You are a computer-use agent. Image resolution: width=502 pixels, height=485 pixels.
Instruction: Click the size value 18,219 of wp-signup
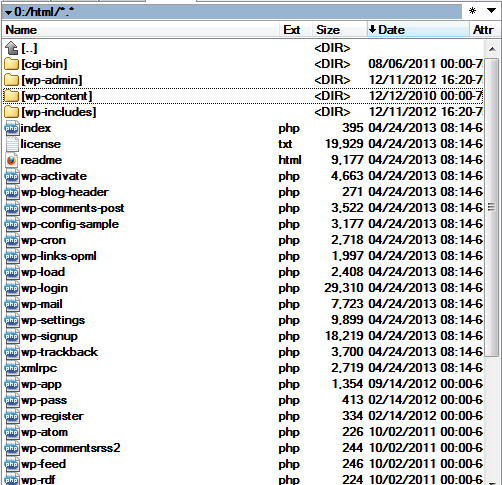point(344,336)
